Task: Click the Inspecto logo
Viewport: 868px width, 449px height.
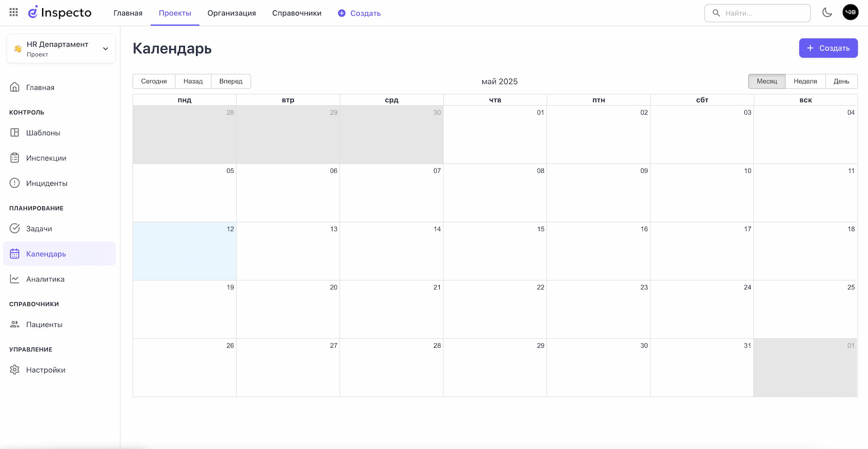Action: point(60,13)
